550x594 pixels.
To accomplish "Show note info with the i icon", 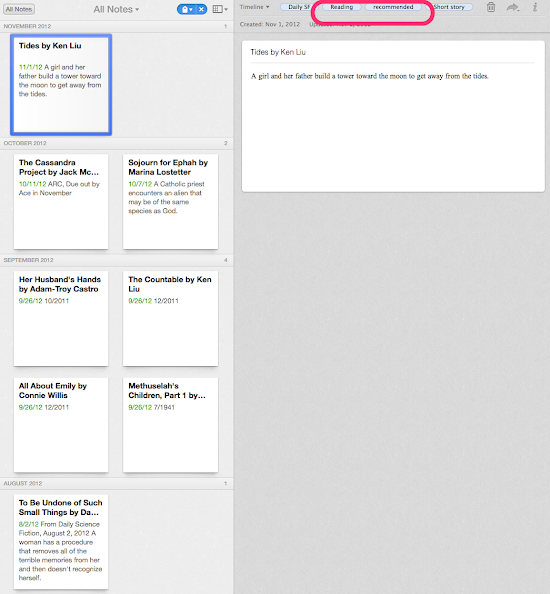I will point(535,7).
